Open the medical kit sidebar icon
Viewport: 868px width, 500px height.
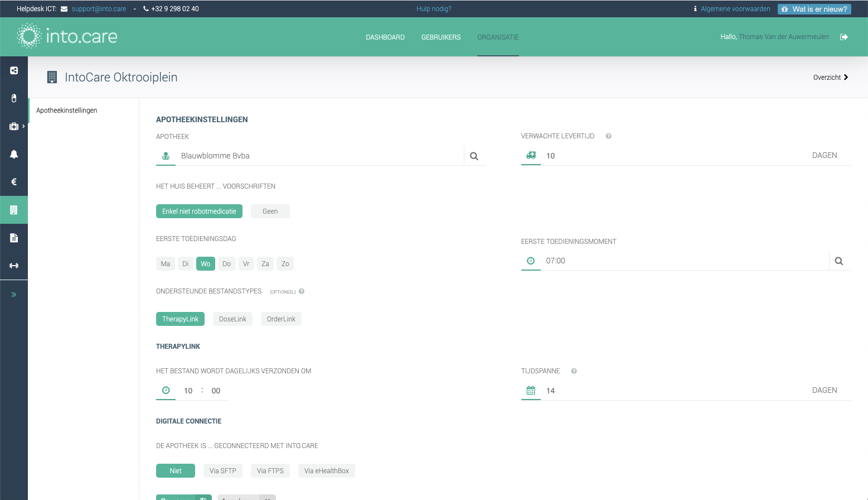click(x=14, y=126)
